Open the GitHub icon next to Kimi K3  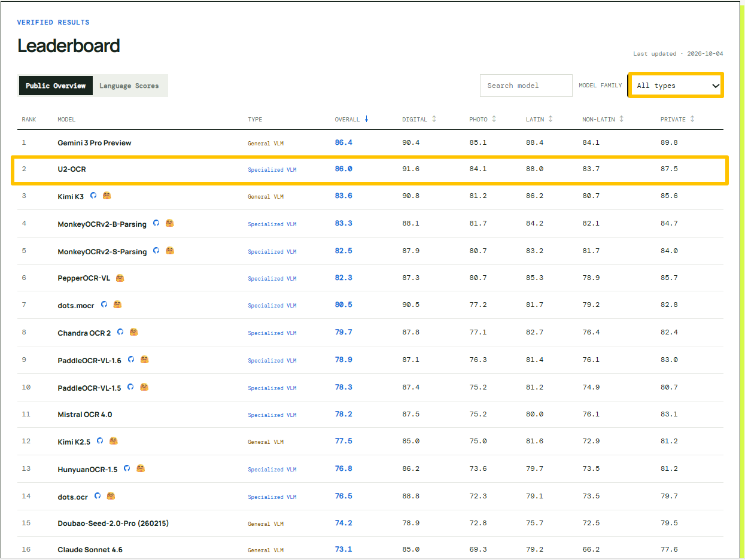[93, 196]
